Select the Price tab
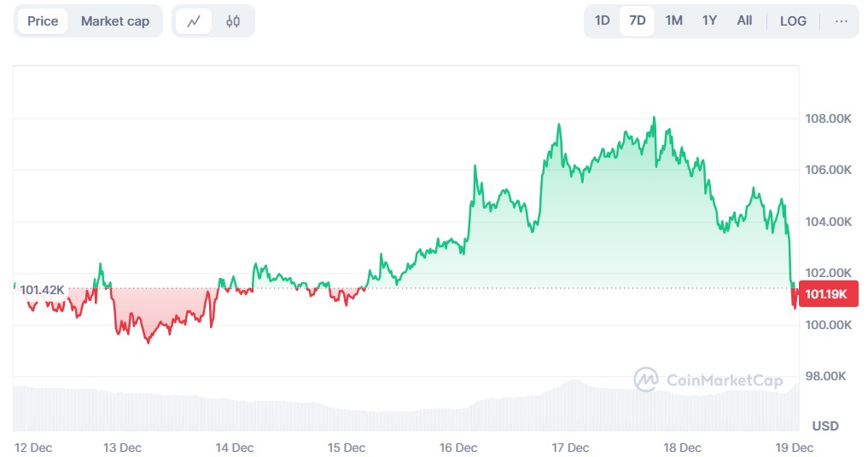Viewport: 868px width, 457px height. pyautogui.click(x=43, y=21)
